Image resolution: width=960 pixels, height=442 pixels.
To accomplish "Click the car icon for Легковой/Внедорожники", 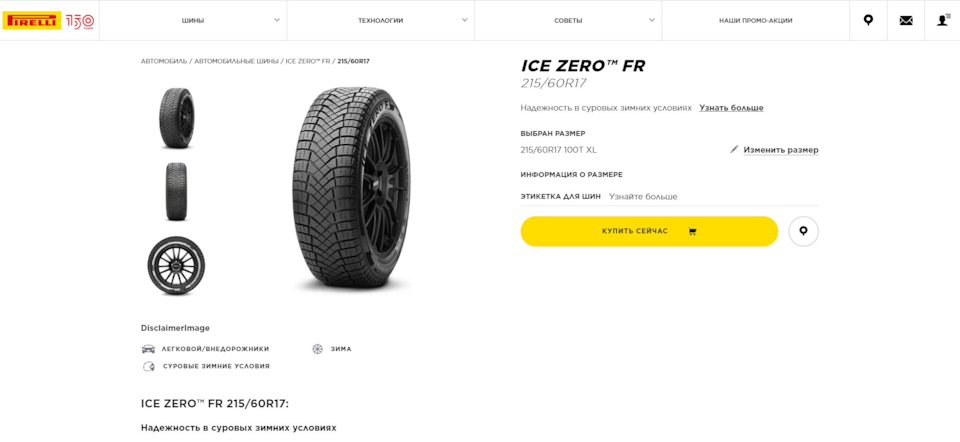I will tap(149, 349).
